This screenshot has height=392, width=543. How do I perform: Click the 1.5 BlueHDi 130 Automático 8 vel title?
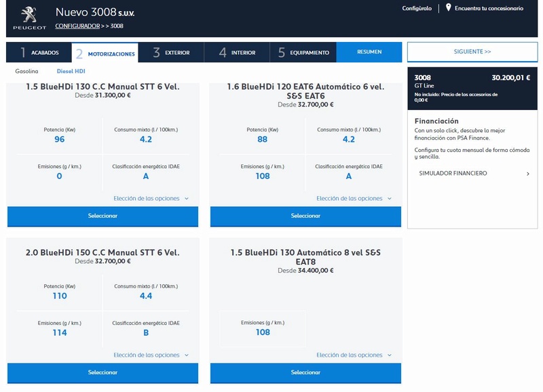pyautogui.click(x=306, y=257)
